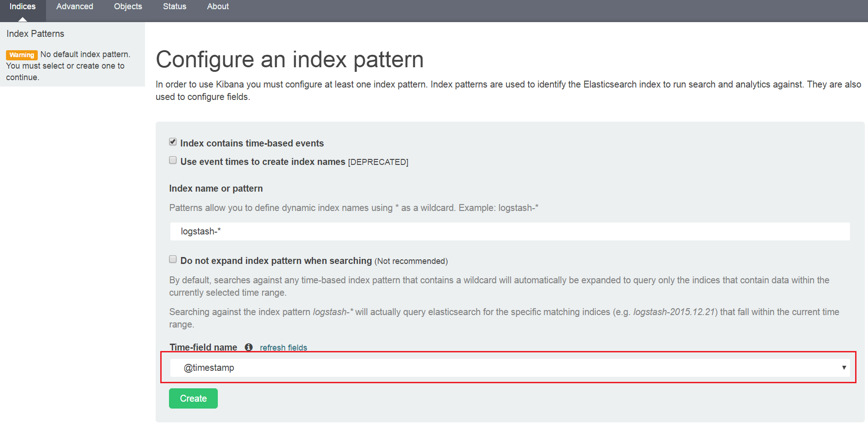Image resolution: width=868 pixels, height=427 pixels.
Task: Click the Configure an index pattern heading
Action: [290, 59]
